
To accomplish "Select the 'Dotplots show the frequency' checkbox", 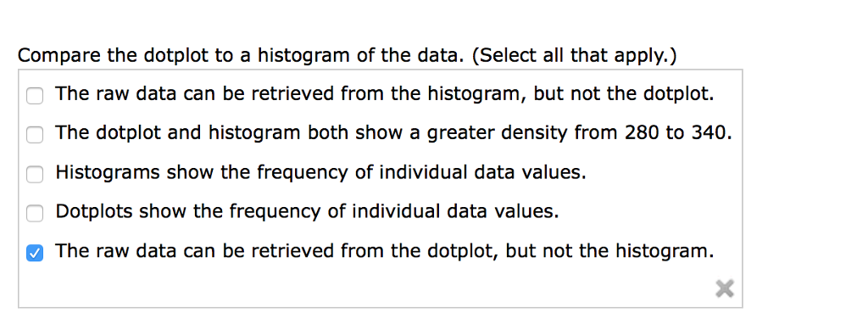I will point(34,213).
